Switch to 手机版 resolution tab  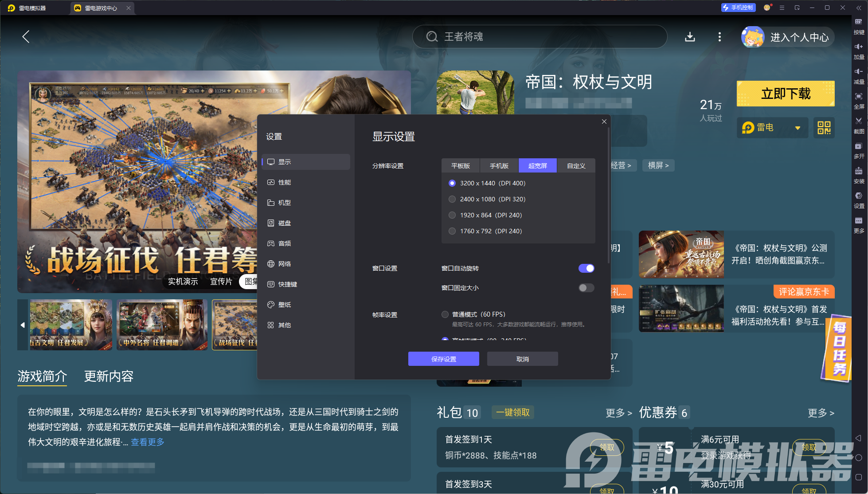point(499,166)
